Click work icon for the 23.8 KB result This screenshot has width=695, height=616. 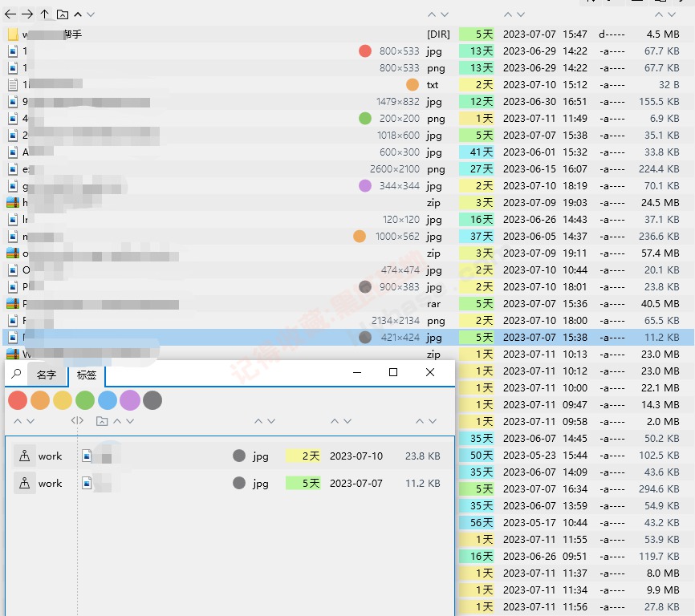coord(25,456)
